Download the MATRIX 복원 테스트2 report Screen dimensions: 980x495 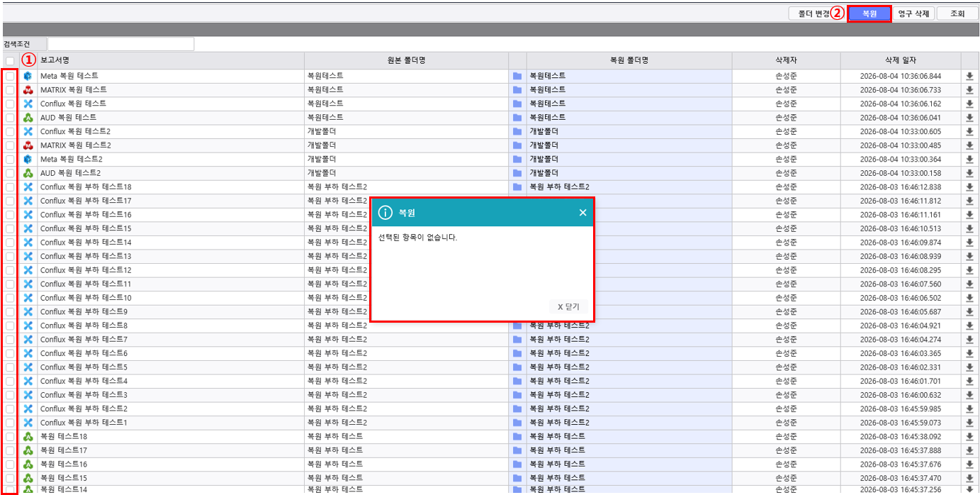[969, 145]
